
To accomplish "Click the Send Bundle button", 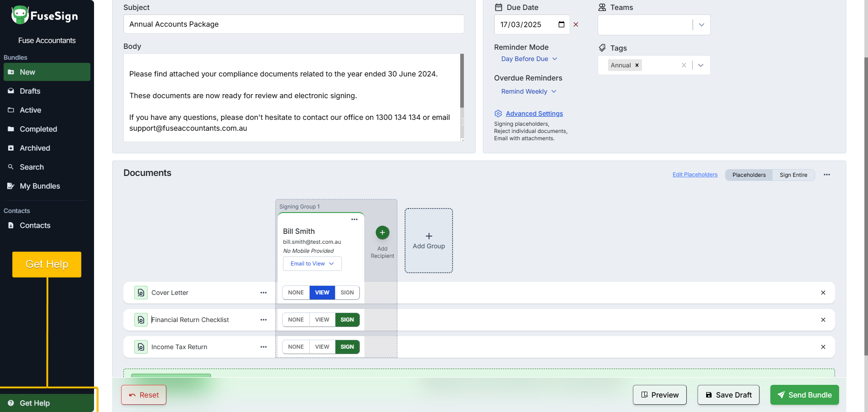I will point(804,395).
